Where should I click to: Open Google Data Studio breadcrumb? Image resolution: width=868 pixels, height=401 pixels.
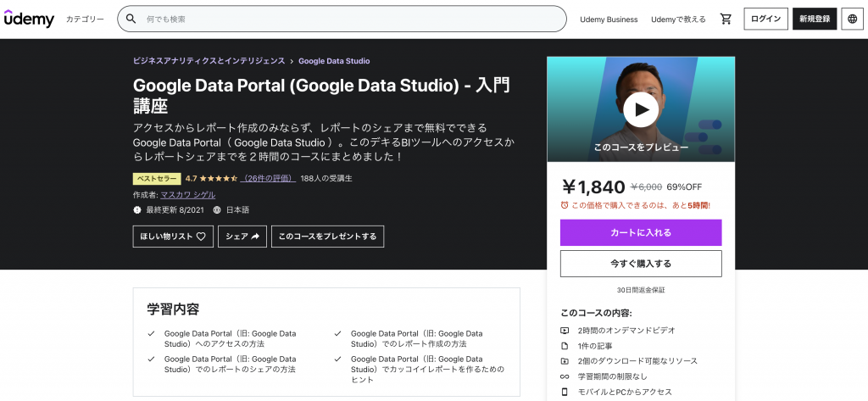coord(334,61)
